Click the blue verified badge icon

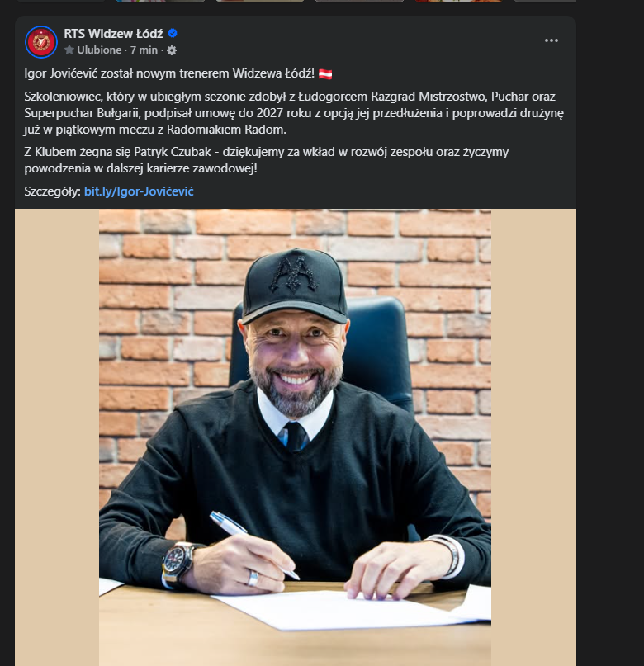click(173, 34)
